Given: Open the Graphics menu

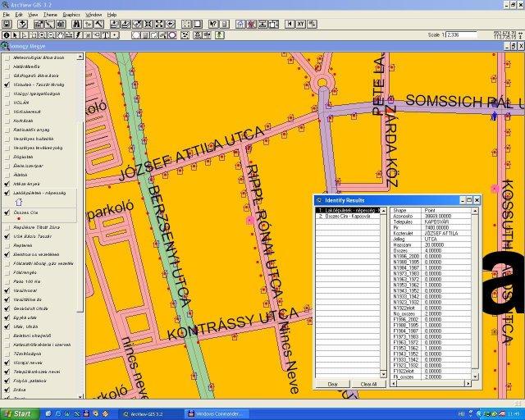Looking at the screenshot, I should click(x=71, y=15).
